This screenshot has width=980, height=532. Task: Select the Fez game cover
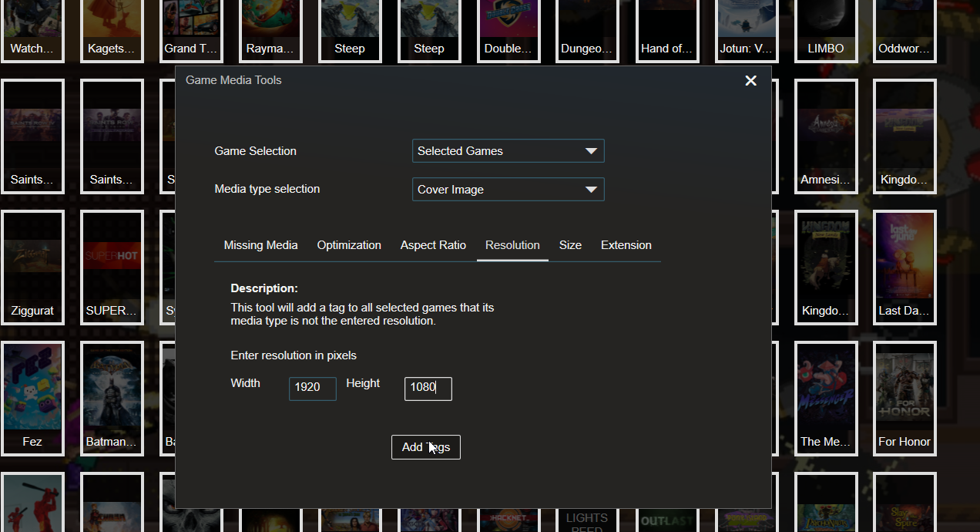tap(32, 399)
